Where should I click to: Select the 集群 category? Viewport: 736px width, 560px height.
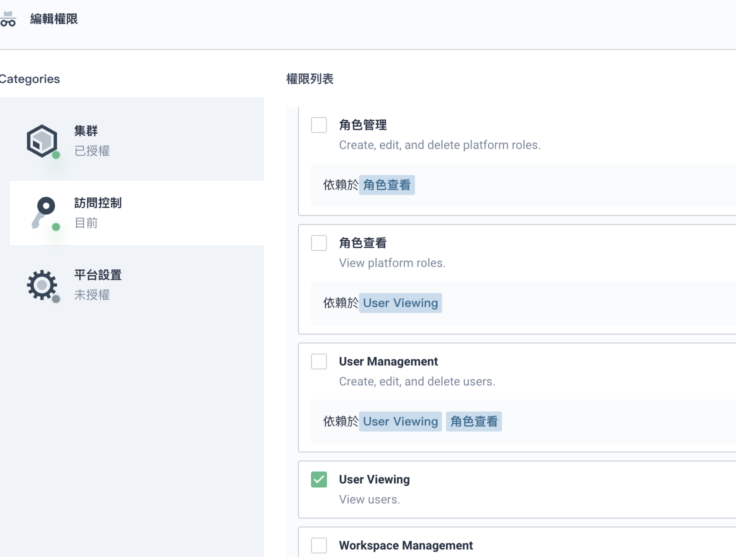tap(86, 131)
